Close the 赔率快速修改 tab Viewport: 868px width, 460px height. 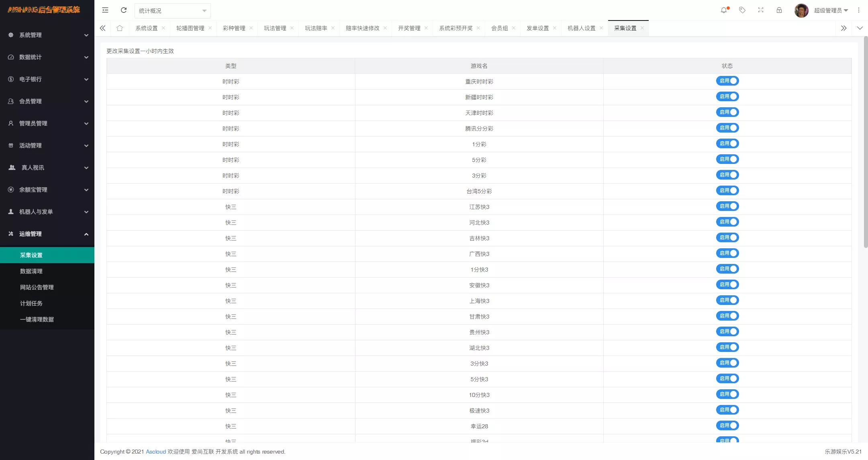pos(385,28)
